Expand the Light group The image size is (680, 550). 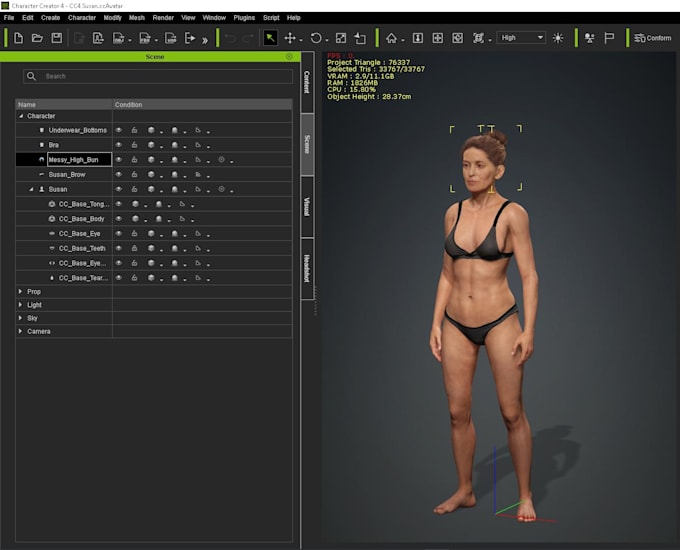point(20,305)
